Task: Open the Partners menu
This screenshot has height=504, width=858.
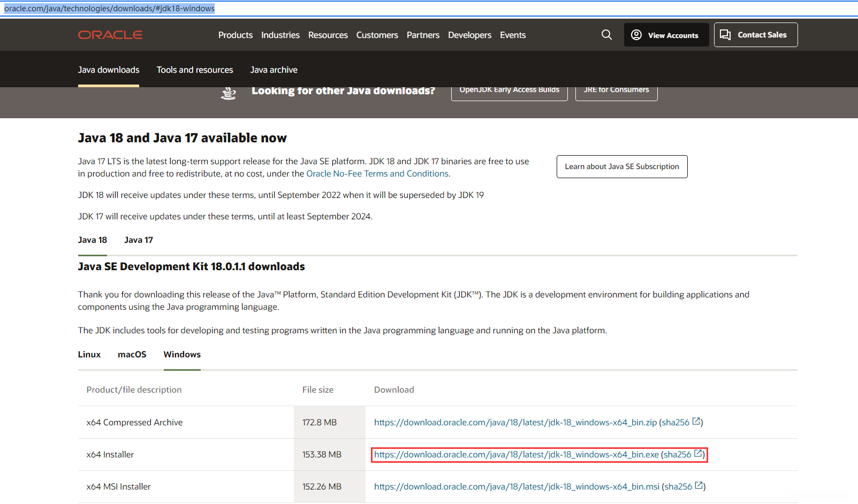Action: (x=423, y=35)
